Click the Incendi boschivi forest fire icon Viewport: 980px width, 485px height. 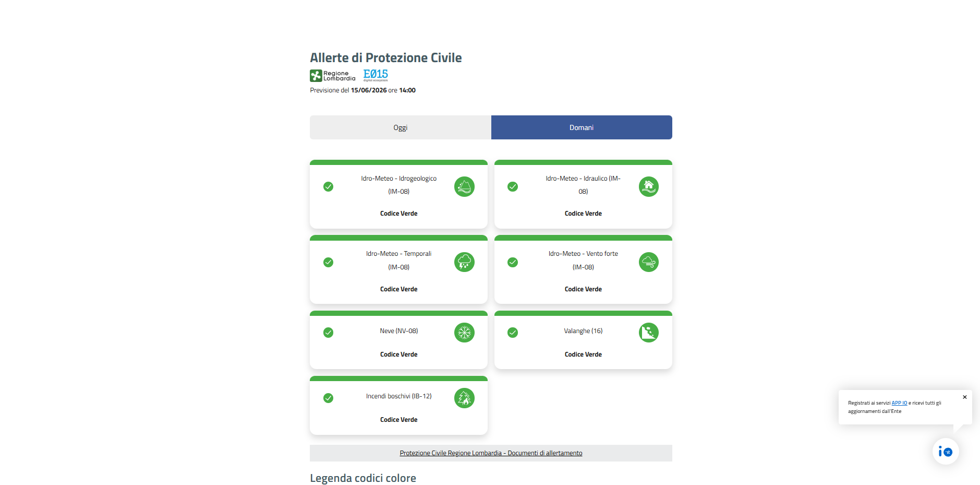coord(464,398)
